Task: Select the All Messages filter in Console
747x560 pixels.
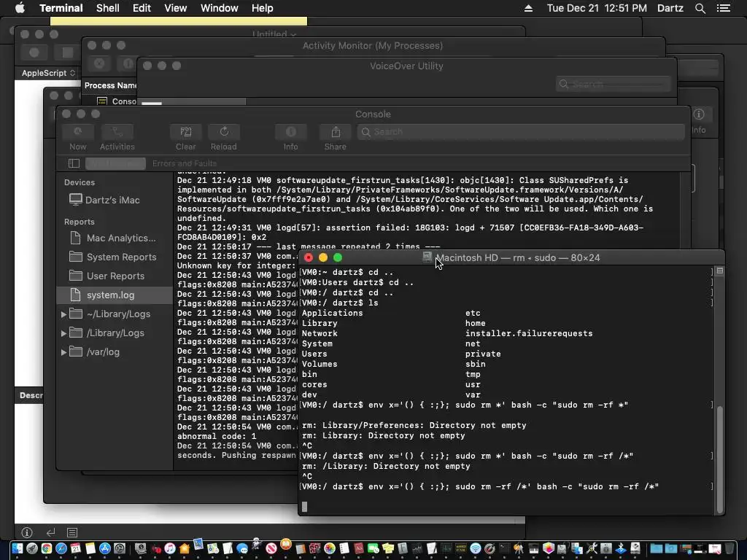Action: tap(115, 163)
